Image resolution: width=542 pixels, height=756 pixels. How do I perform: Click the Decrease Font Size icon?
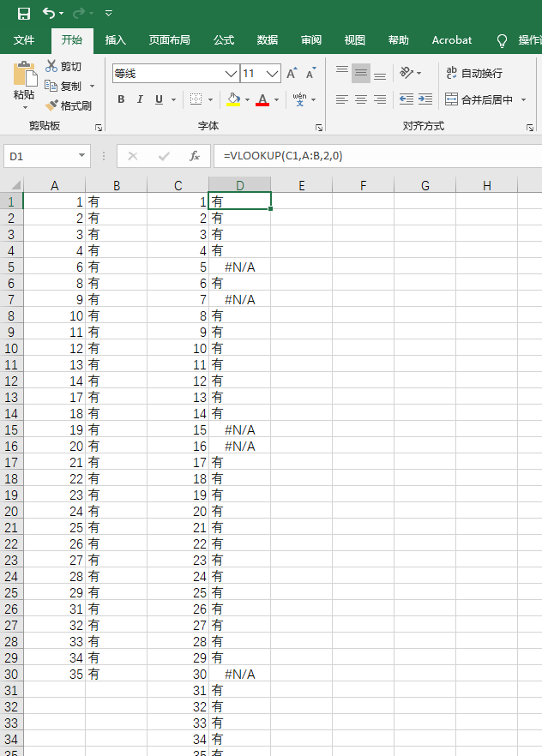(x=311, y=74)
